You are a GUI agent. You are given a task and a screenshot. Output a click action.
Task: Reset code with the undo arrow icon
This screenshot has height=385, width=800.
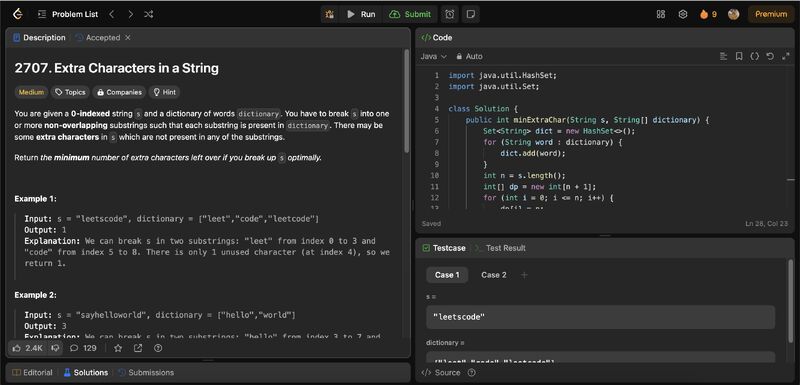tap(770, 56)
